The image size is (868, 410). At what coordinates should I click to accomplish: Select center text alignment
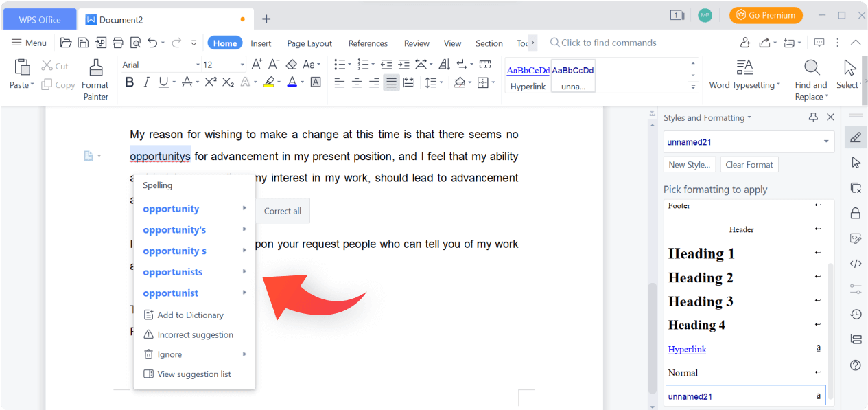357,82
